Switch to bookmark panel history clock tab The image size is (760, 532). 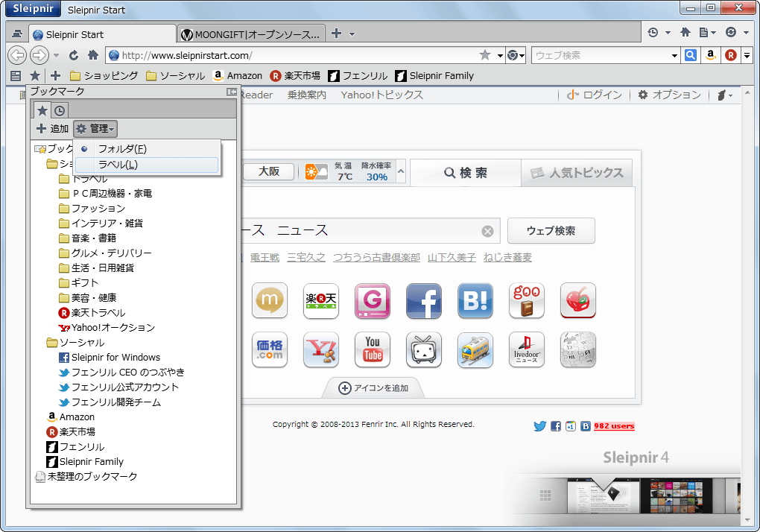[x=60, y=110]
